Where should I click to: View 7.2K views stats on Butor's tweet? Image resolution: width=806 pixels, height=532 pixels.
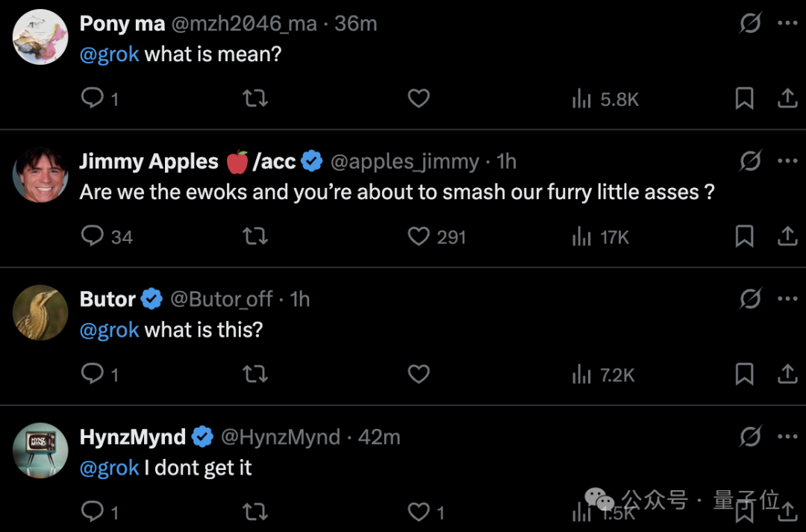(604, 375)
